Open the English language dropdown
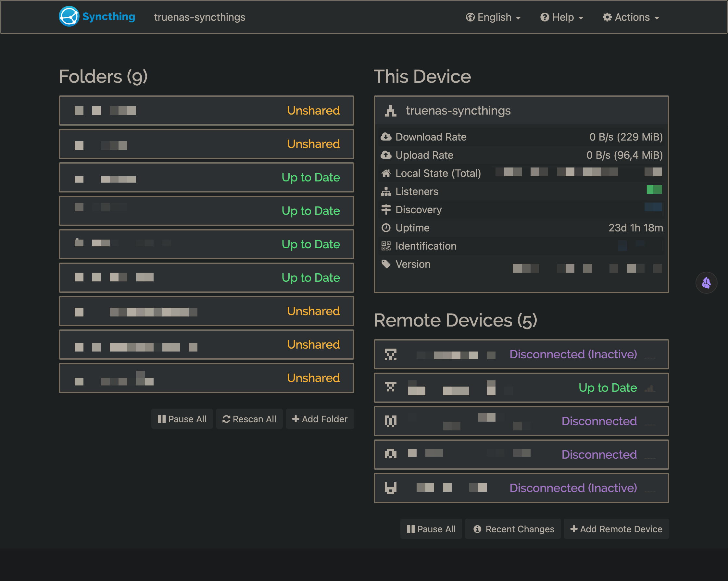Viewport: 728px width, 581px height. coord(493,17)
